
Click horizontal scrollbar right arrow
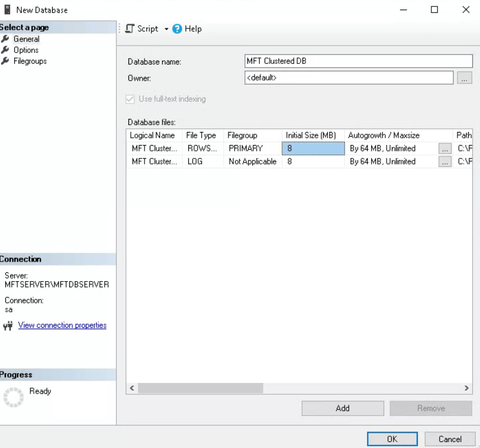tap(466, 388)
